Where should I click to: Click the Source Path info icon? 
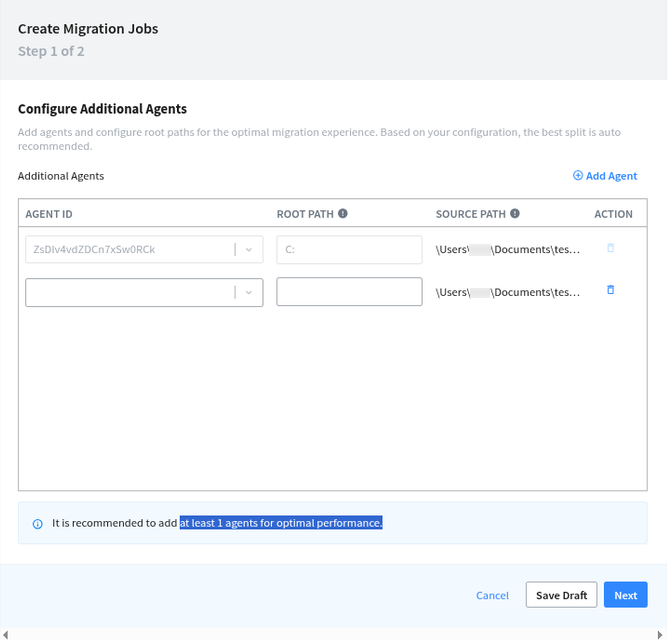515,213
